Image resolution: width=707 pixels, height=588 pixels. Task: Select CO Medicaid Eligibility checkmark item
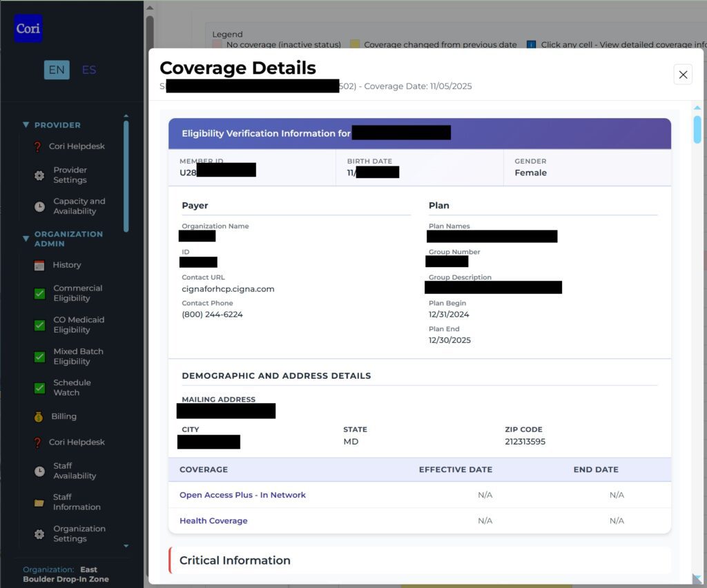[39, 325]
